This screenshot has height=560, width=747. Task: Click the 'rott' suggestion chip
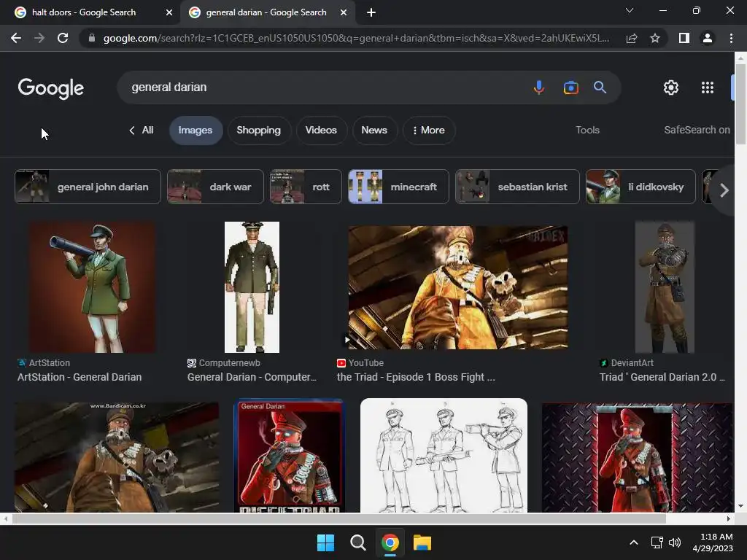306,187
